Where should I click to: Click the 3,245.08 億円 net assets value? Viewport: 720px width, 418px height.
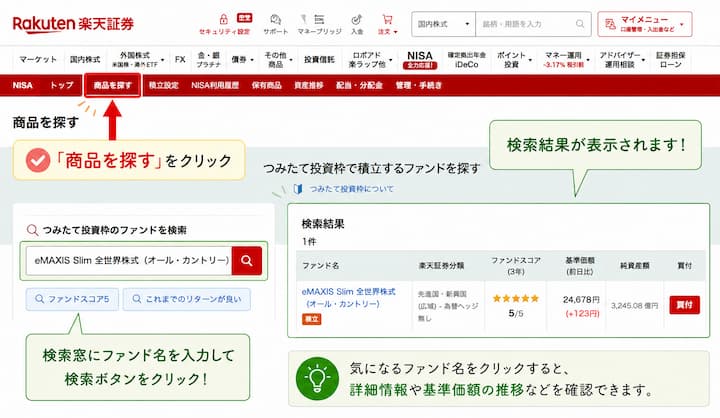[x=634, y=305]
